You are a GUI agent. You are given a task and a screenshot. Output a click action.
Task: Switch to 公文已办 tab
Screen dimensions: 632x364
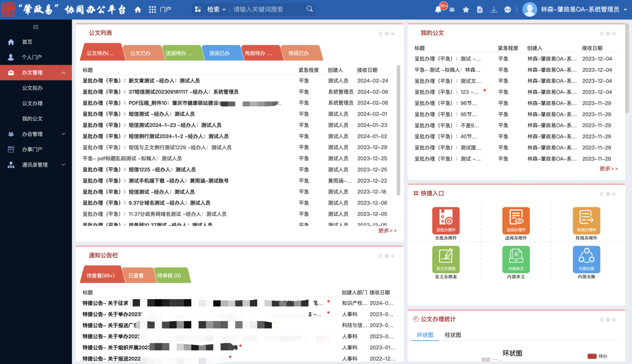141,53
